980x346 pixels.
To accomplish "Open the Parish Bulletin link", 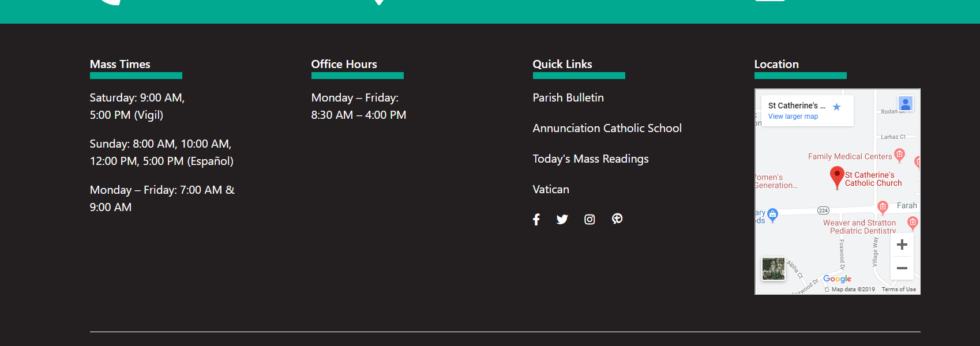I will pos(568,98).
